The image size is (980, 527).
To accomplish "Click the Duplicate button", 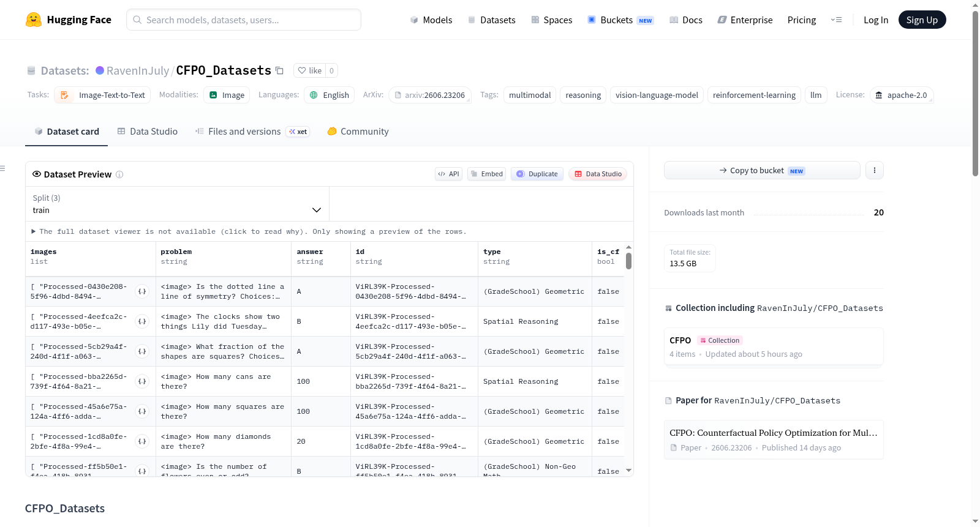I will click(x=537, y=174).
